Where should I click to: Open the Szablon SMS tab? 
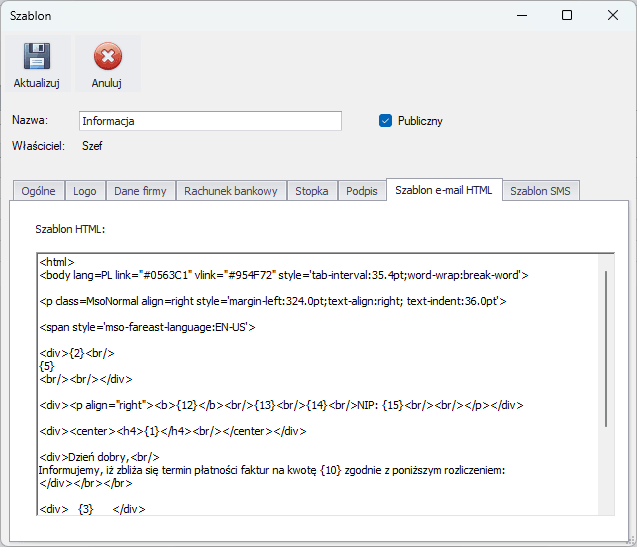540,191
